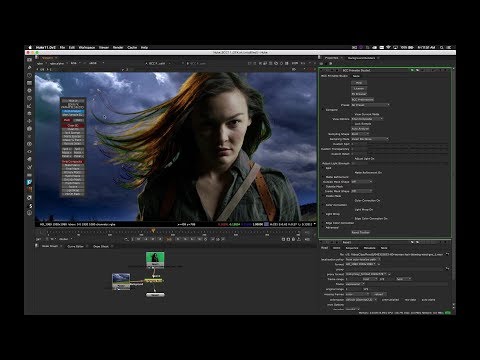Image resolution: width=480 pixels, height=360 pixels.
Task: Click the Adjust Light Strength slider
Action: [x=408, y=163]
